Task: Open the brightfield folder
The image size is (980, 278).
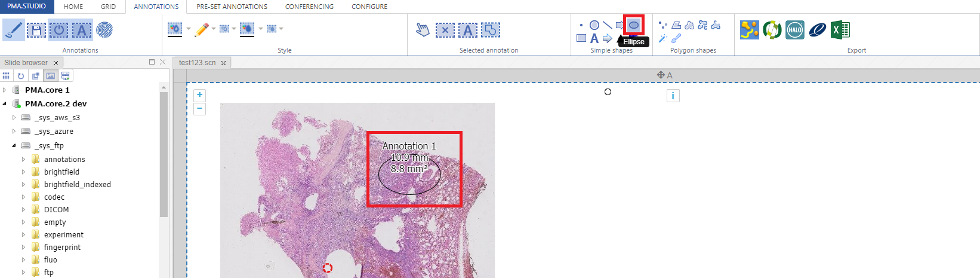Action: click(61, 172)
